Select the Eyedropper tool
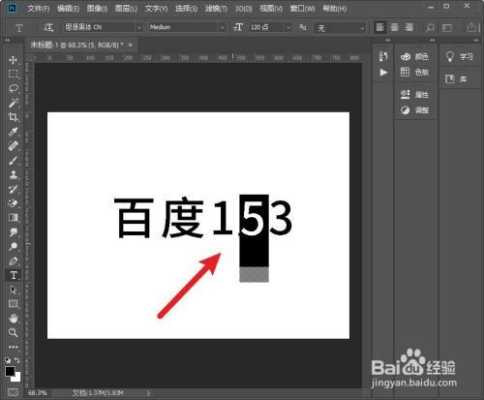 [x=13, y=131]
